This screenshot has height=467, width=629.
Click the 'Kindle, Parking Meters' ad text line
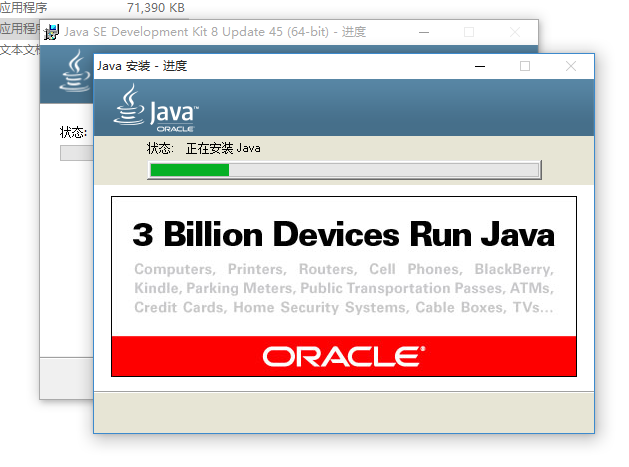coord(344,288)
